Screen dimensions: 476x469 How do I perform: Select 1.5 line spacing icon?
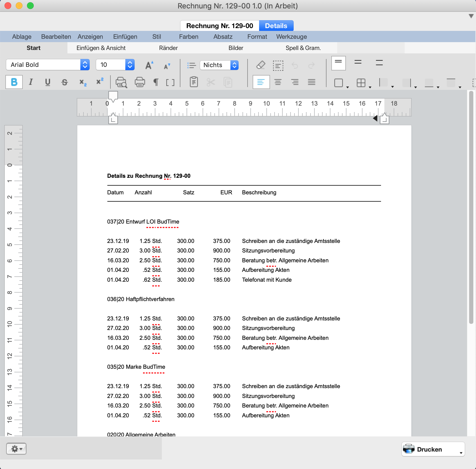[x=358, y=62]
